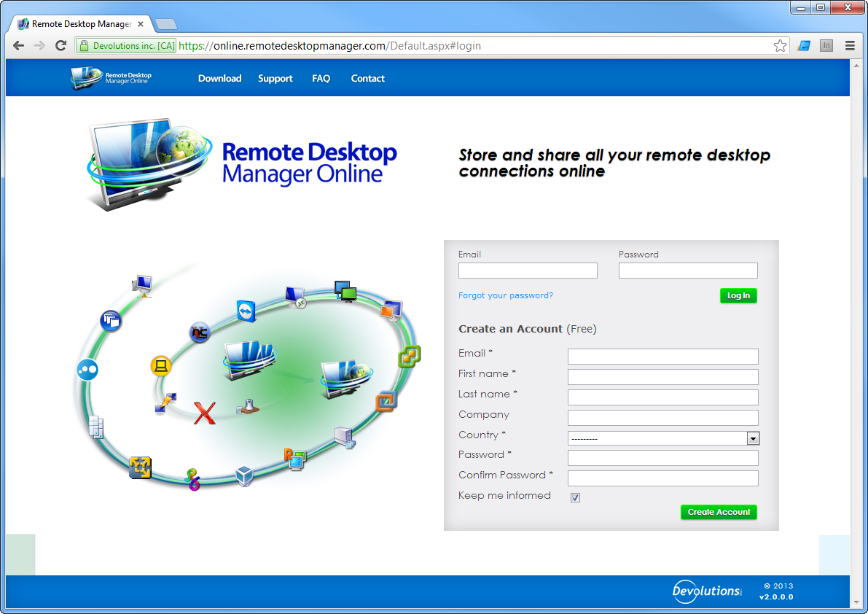Click the green Log In button

pyautogui.click(x=738, y=295)
